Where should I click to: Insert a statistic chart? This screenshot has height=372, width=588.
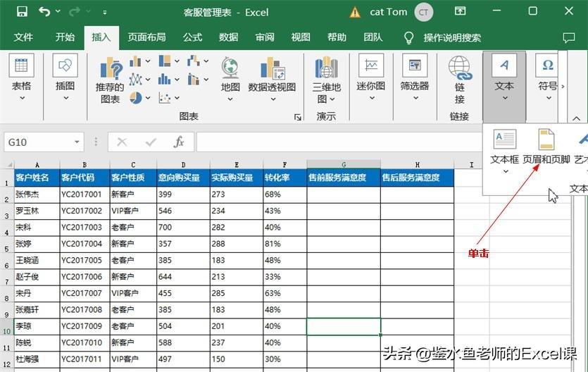(168, 80)
